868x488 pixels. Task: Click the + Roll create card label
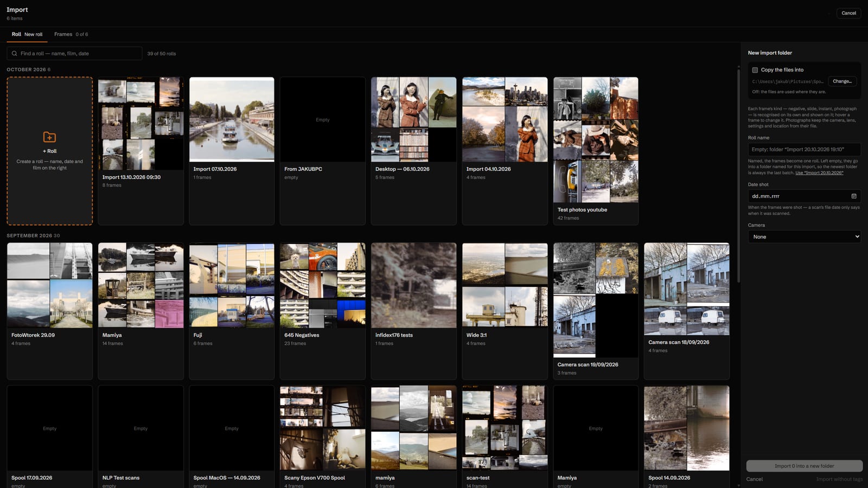pyautogui.click(x=49, y=151)
